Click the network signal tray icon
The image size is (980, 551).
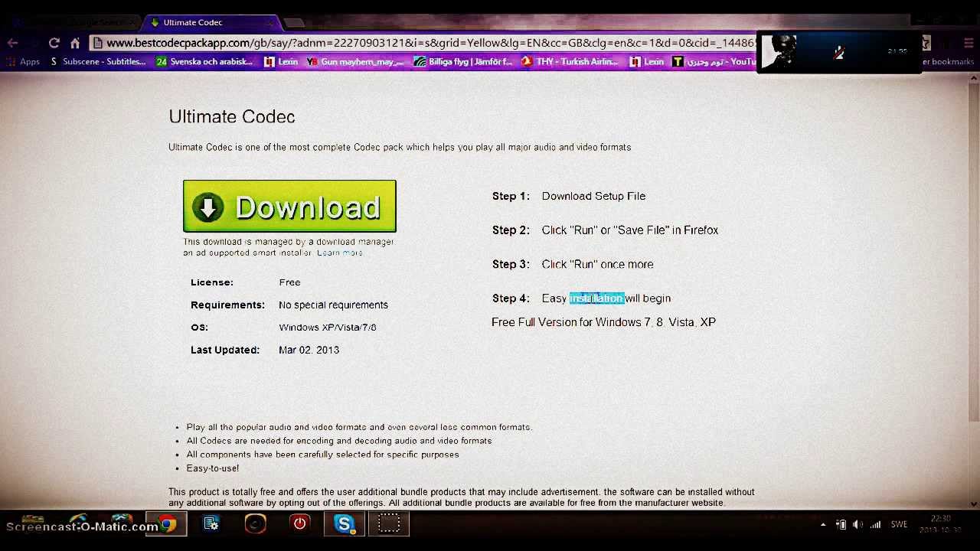[876, 525]
